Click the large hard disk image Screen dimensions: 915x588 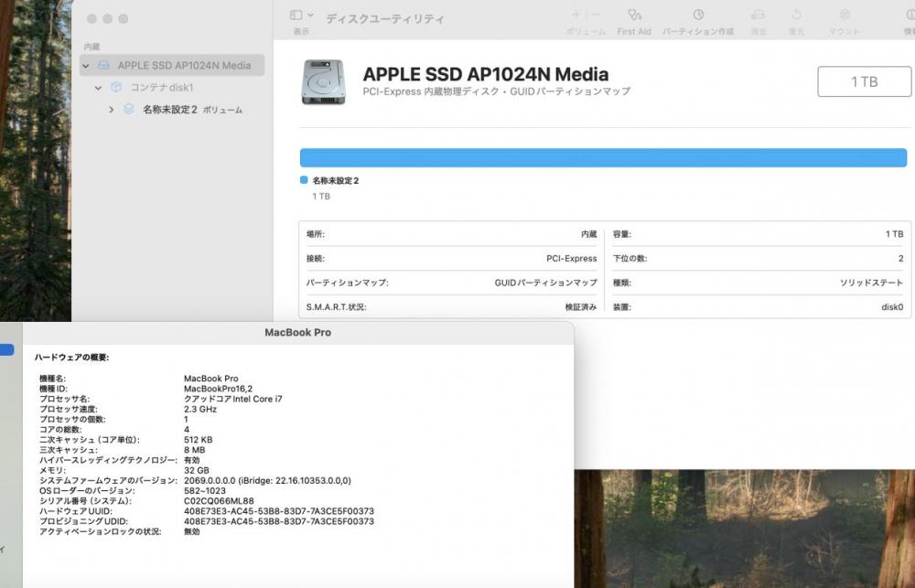click(x=323, y=82)
